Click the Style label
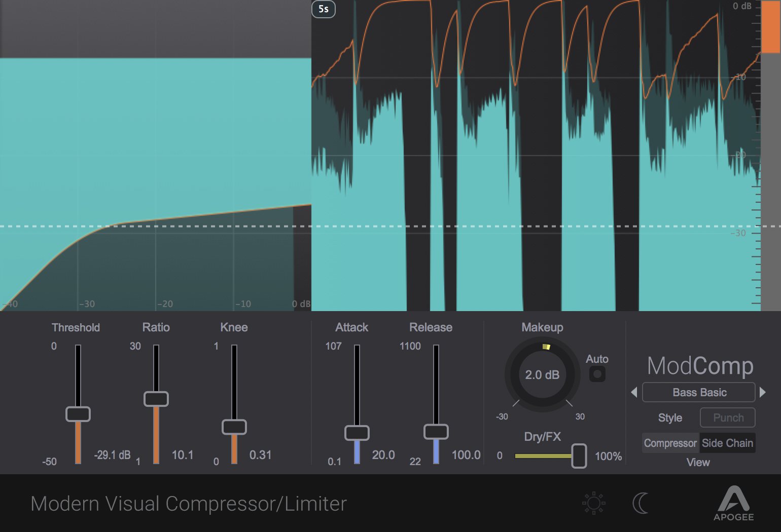This screenshot has width=781, height=532. 669,417
